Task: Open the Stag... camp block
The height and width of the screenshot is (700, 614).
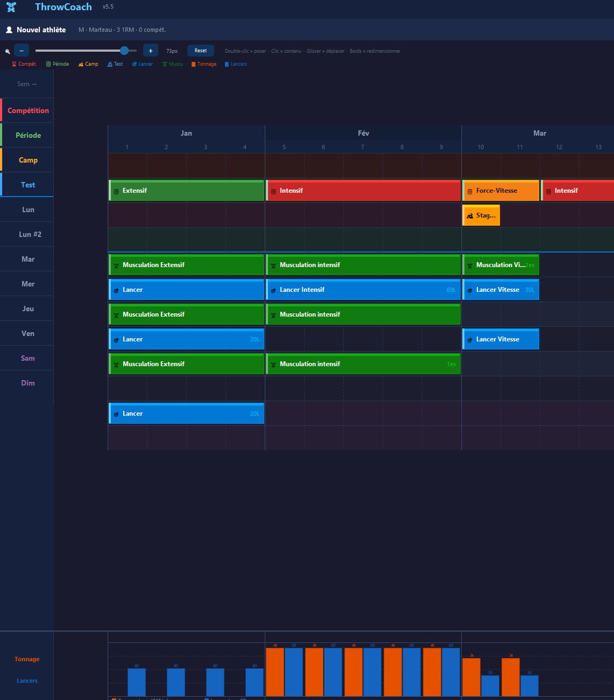Action: [481, 215]
